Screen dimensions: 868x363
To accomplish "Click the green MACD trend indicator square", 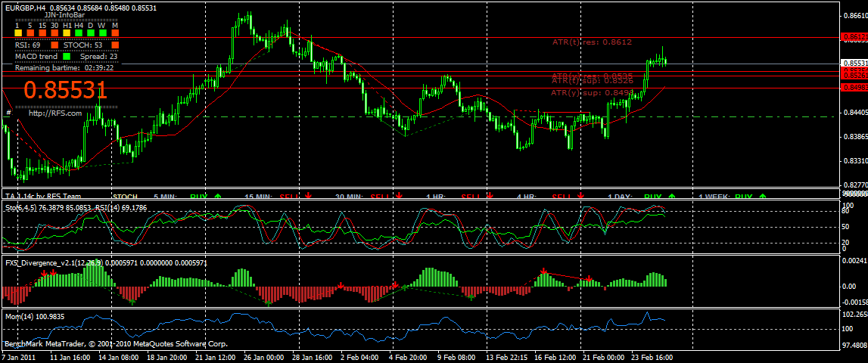I will coord(67,57).
